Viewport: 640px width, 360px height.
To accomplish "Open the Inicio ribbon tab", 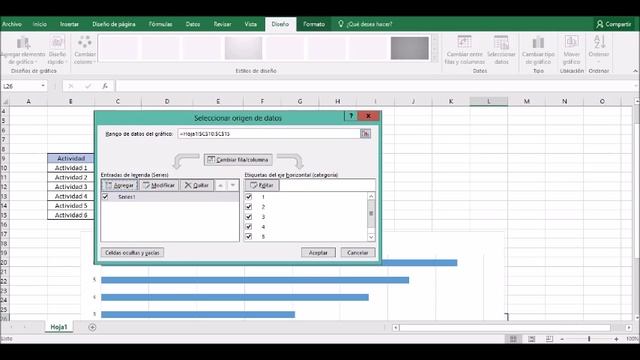I will [40, 24].
